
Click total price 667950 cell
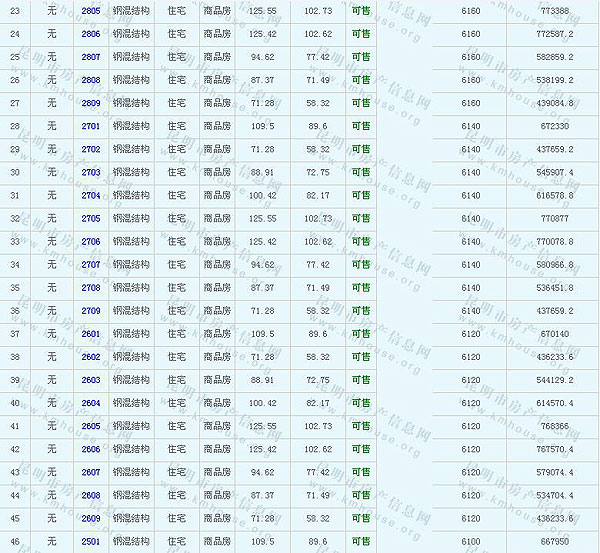pos(554,540)
